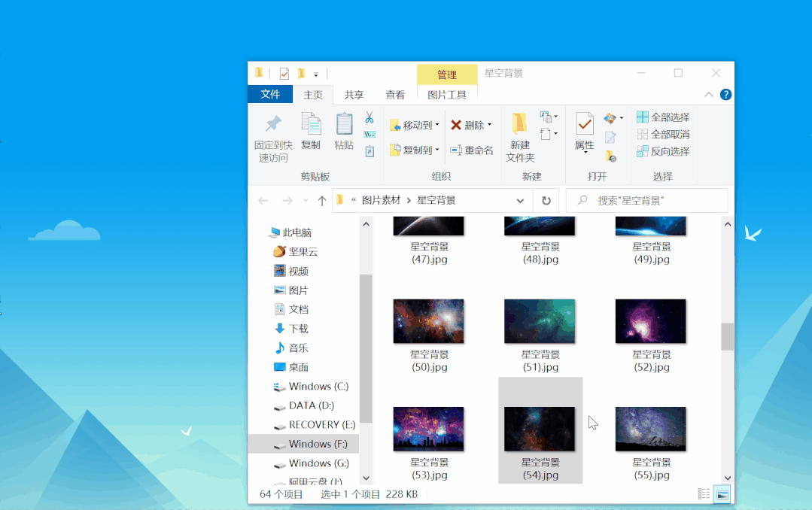This screenshot has width=812, height=510.
Task: Click 全部选择 button
Action: [664, 117]
